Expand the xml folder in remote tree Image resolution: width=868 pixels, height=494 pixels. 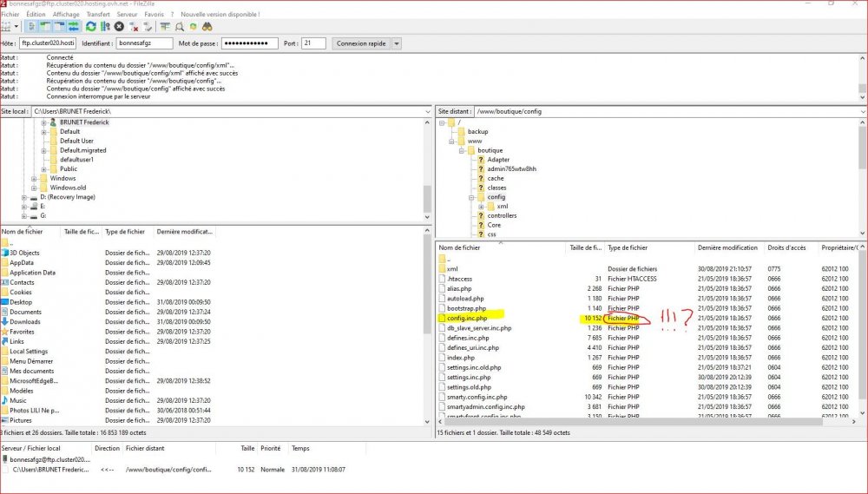click(480, 207)
